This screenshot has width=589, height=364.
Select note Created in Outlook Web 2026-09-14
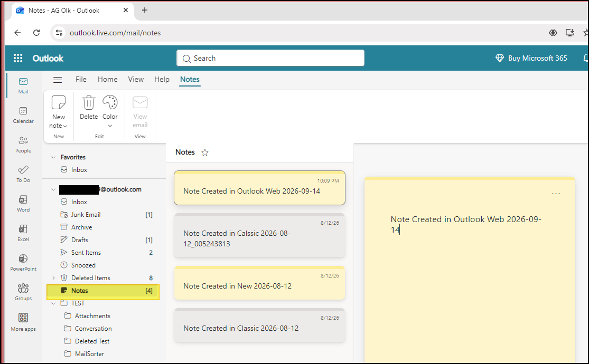(x=259, y=188)
